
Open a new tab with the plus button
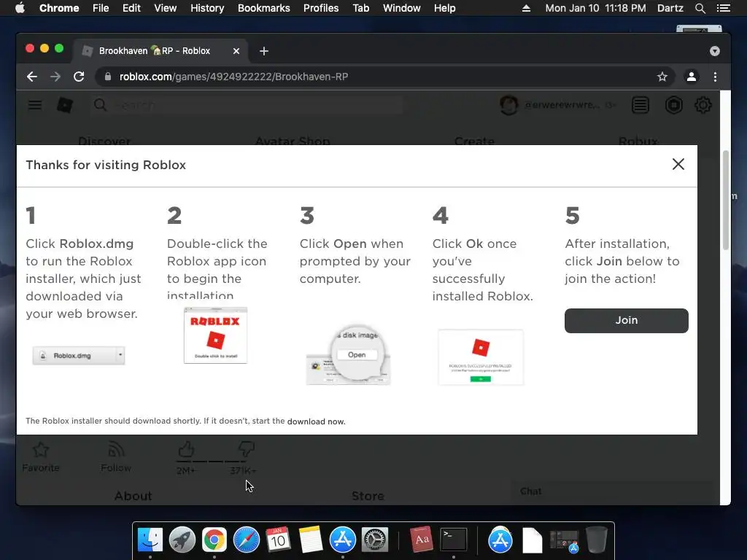pyautogui.click(x=264, y=51)
